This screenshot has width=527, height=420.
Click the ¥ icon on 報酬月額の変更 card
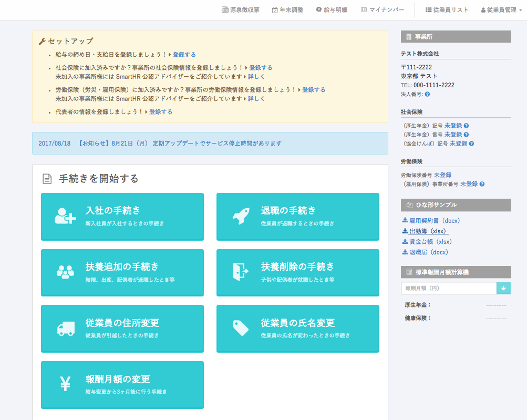65,384
